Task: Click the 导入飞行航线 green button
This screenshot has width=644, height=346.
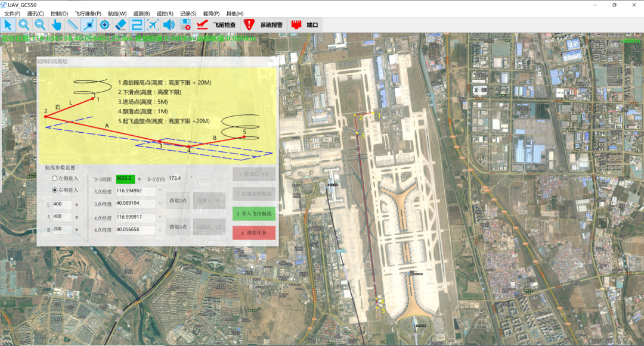Action: (x=254, y=213)
